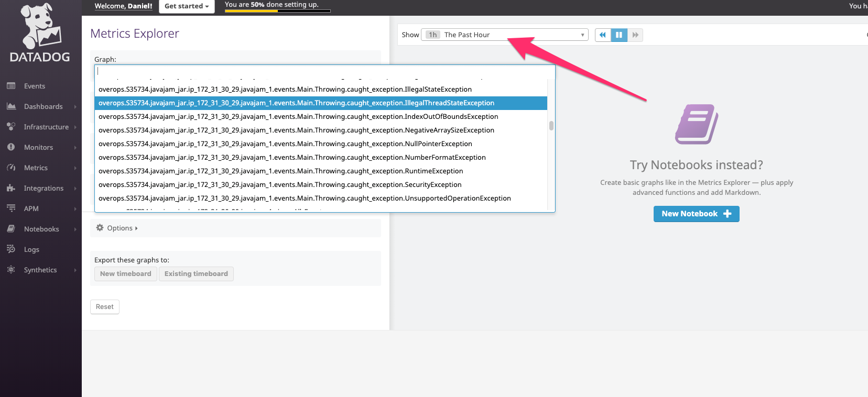Click the Graph metric search field
This screenshot has width=868, height=397.
(324, 71)
